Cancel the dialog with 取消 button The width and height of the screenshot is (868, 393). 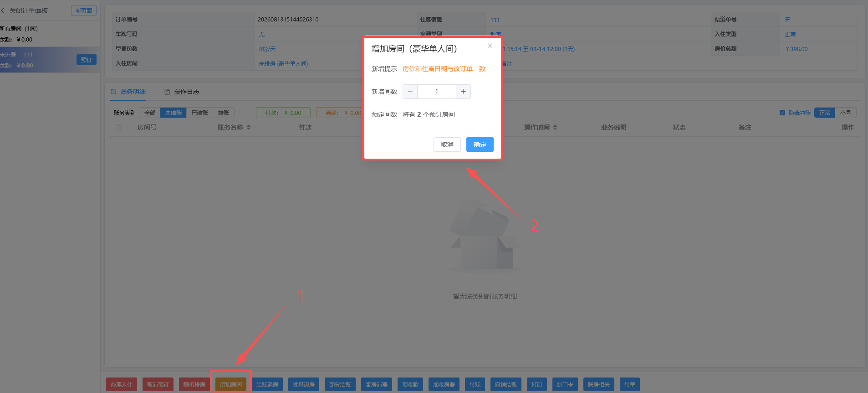[447, 145]
